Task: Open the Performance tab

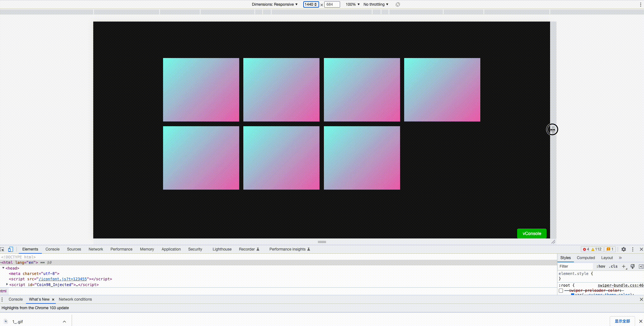Action: click(122, 249)
